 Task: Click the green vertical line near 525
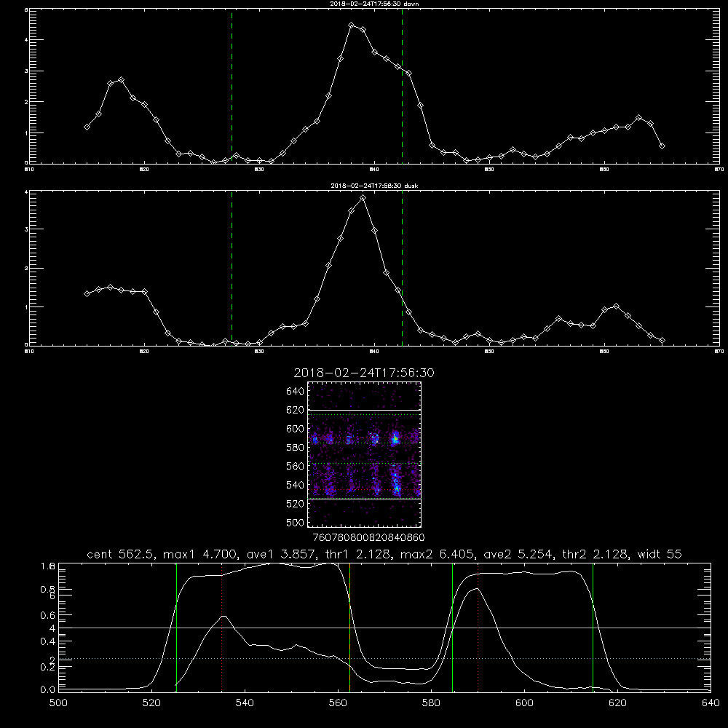click(x=176, y=628)
